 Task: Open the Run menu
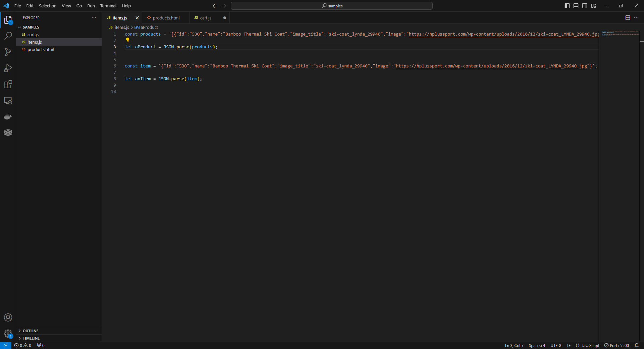(91, 6)
